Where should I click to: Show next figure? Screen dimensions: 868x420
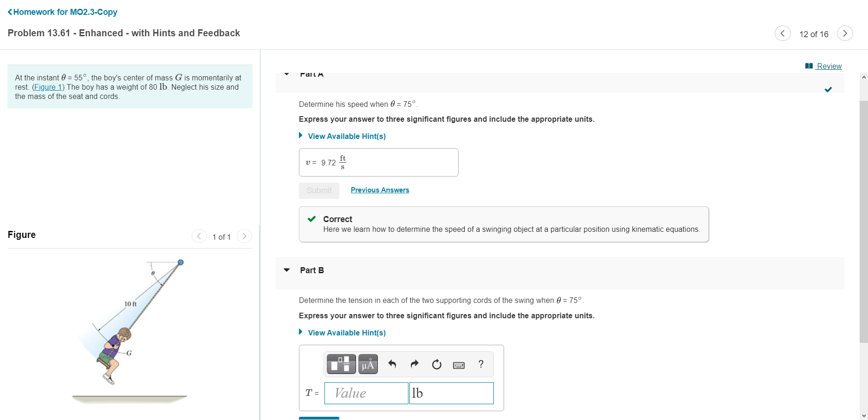pos(244,236)
